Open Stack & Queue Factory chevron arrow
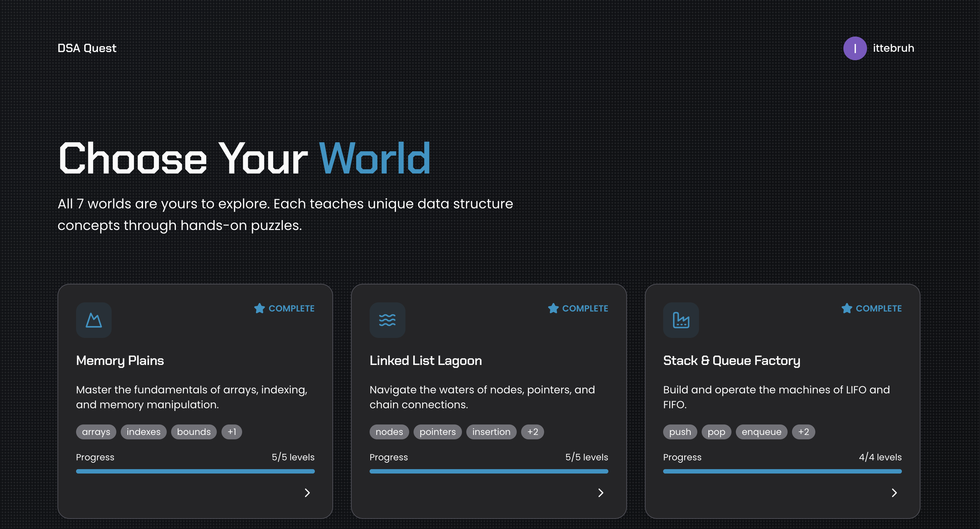Image resolution: width=980 pixels, height=529 pixels. click(x=894, y=493)
